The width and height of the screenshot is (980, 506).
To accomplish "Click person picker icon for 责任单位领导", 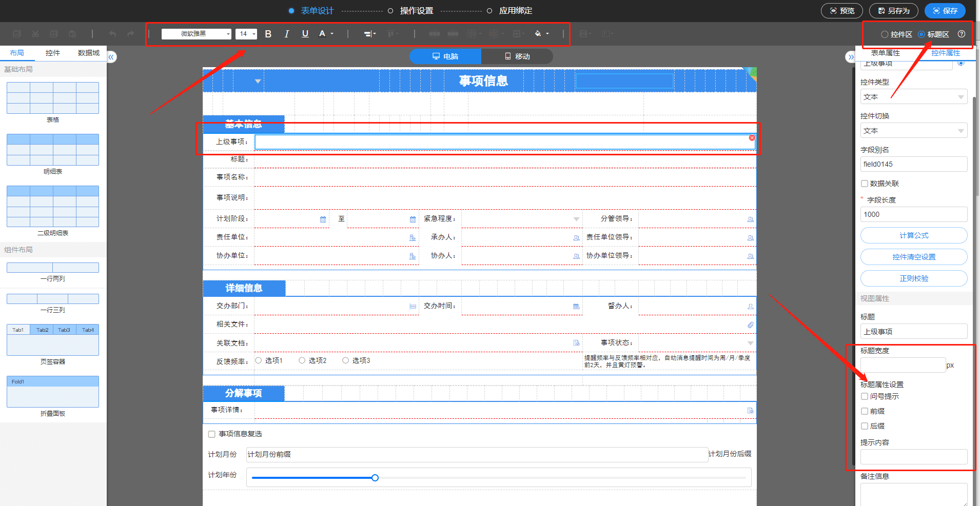I will (750, 238).
